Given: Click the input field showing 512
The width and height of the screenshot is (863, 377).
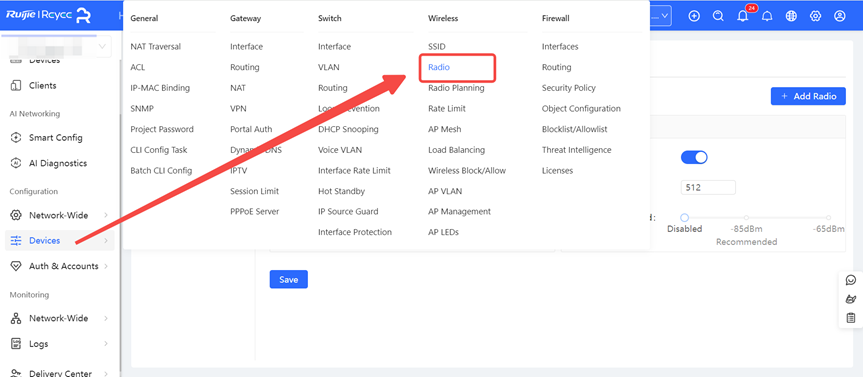Looking at the screenshot, I should [708, 187].
